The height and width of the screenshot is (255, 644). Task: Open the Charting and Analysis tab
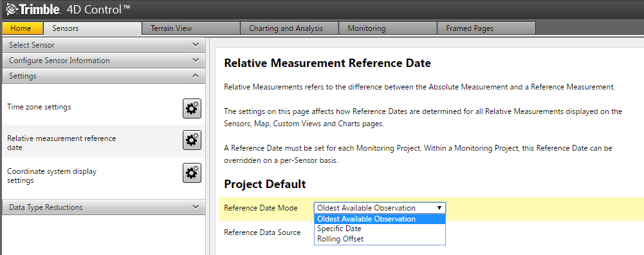tap(289, 28)
